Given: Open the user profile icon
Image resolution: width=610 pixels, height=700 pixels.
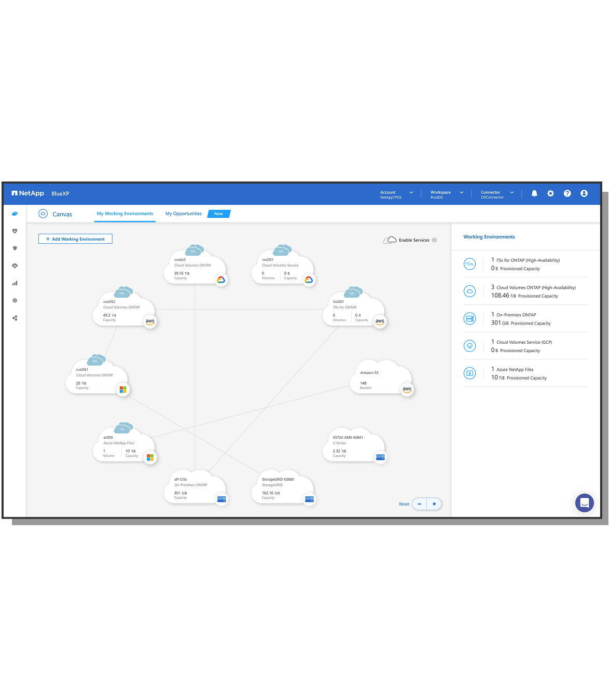Looking at the screenshot, I should pos(584,193).
